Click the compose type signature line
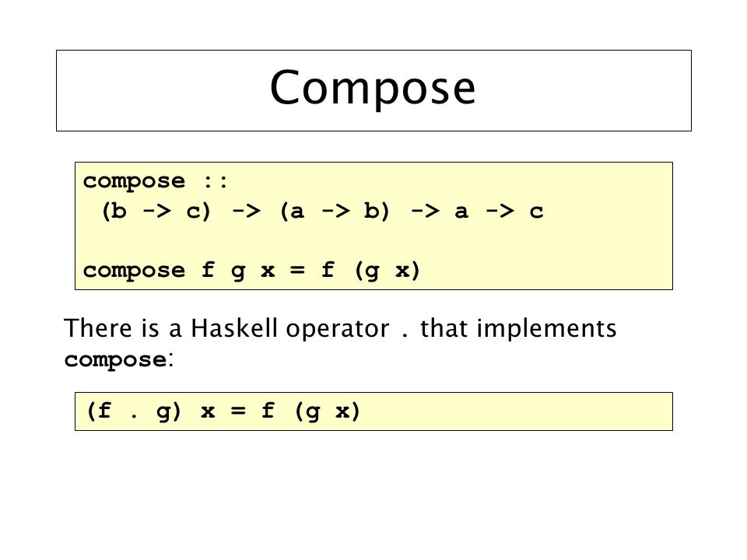 tap(322, 211)
